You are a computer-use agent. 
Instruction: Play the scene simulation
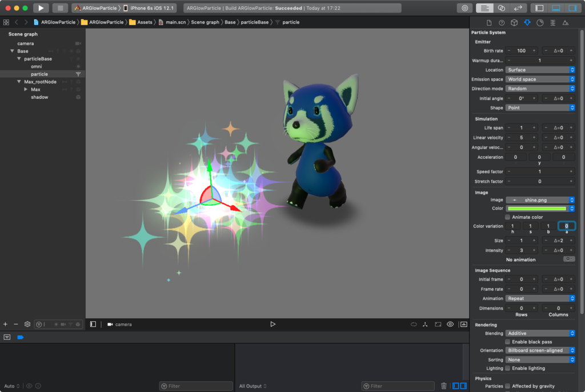pos(273,324)
